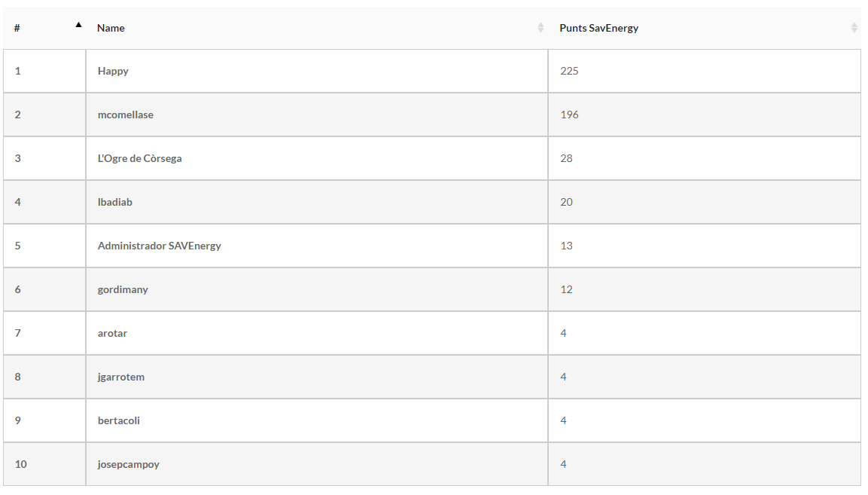Click the gordimany name

[123, 289]
